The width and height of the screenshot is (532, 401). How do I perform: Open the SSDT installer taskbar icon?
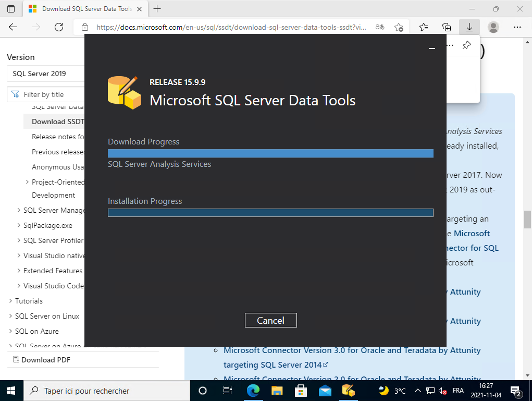click(348, 391)
